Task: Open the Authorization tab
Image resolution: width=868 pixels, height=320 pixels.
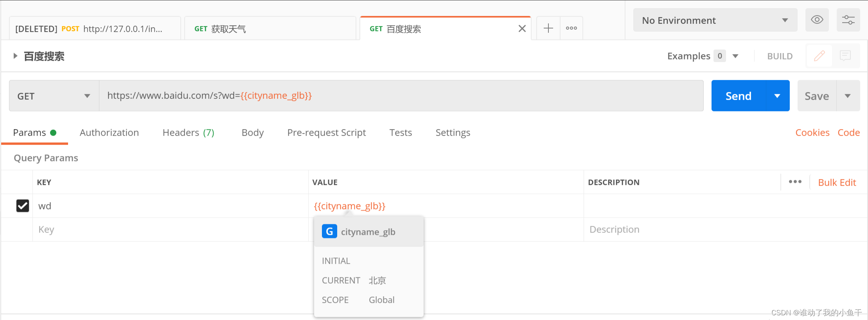Action: (109, 132)
